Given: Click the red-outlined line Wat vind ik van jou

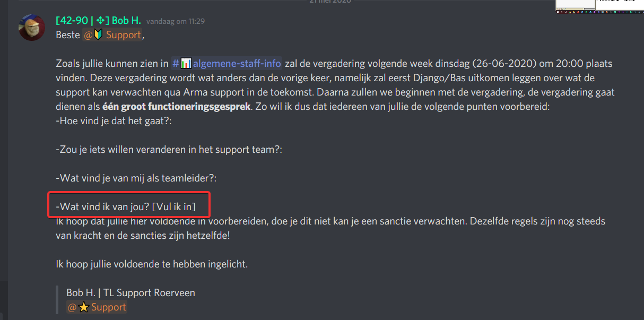Looking at the screenshot, I should (x=125, y=206).
